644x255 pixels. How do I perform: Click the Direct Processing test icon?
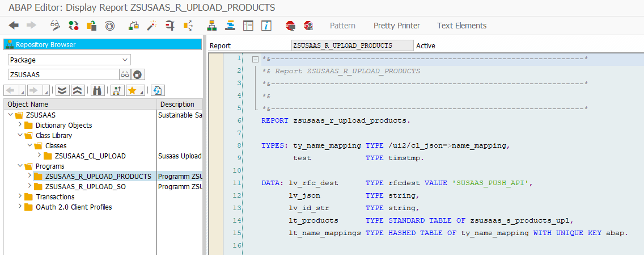pos(170,26)
